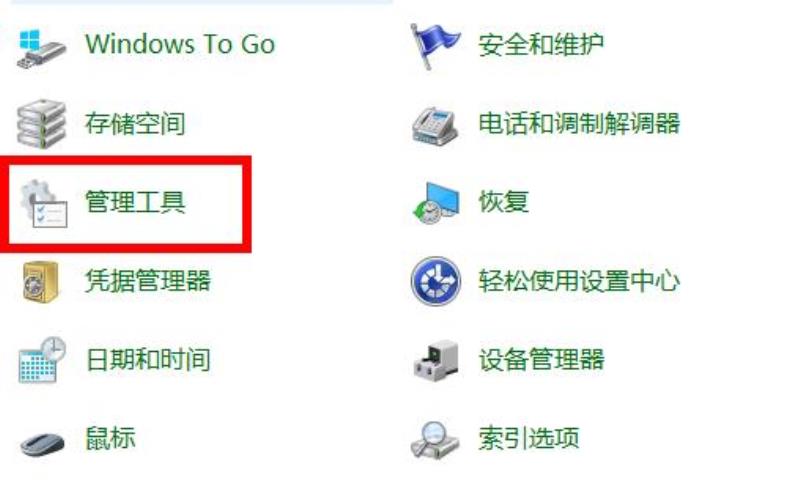800x480 pixels.
Task: Click the 鼠标 mouse icon
Action: pos(43,444)
